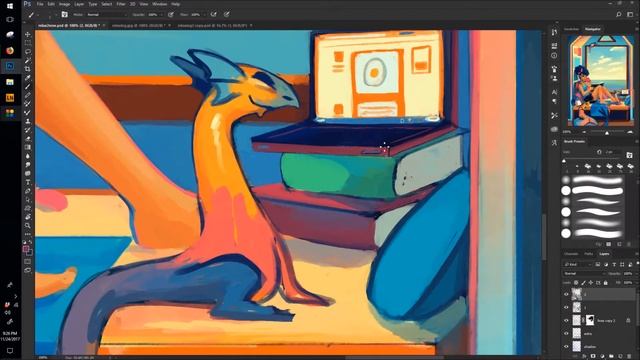The image size is (640, 360).
Task: Select the 'lines copy 2' layer mask thumbnail
Action: coord(590,320)
